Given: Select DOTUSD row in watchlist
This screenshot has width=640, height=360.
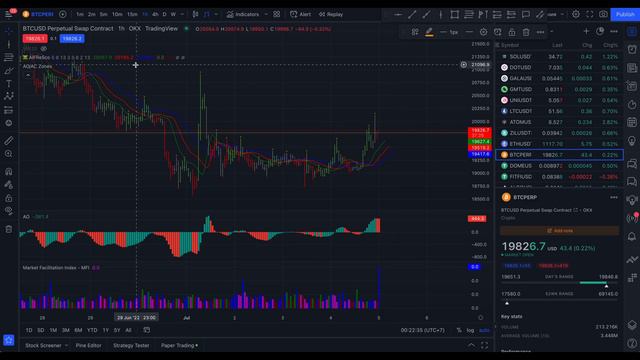Looking at the screenshot, I should click(559, 68).
